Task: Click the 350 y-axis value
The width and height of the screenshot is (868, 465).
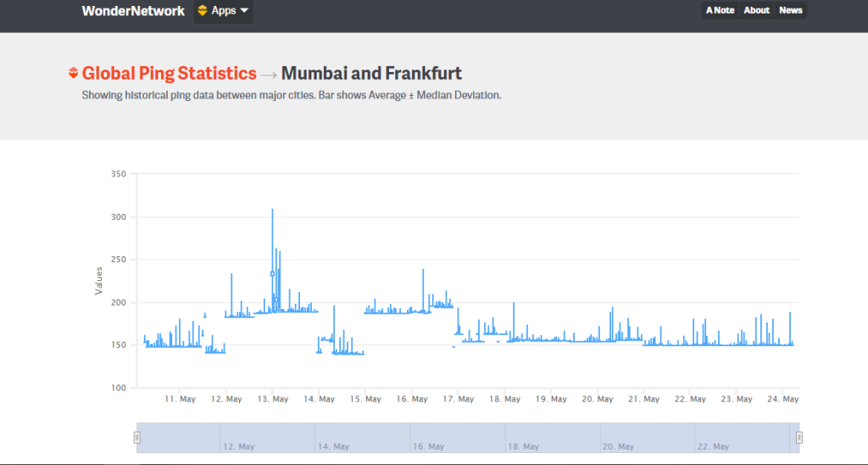Action: tap(119, 174)
